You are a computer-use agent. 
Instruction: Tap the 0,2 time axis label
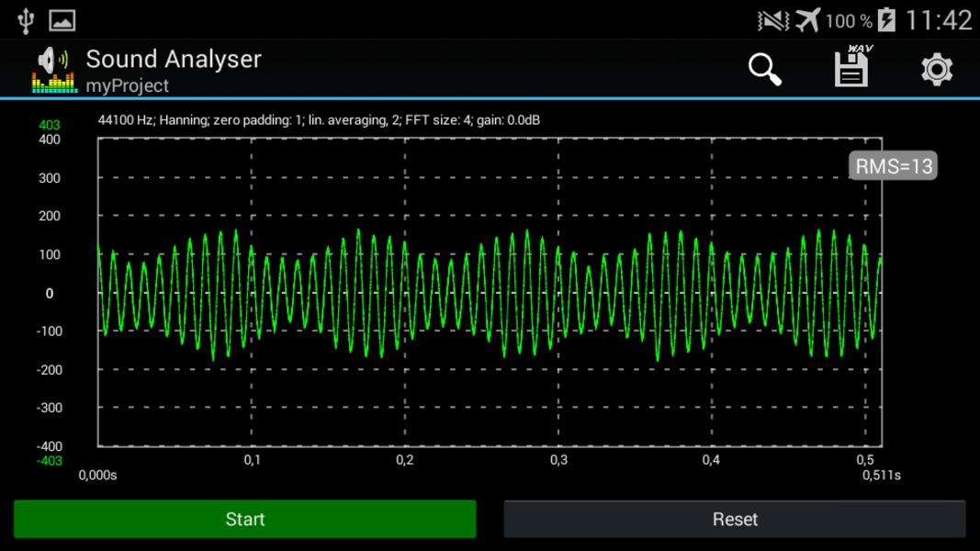pyautogui.click(x=405, y=460)
